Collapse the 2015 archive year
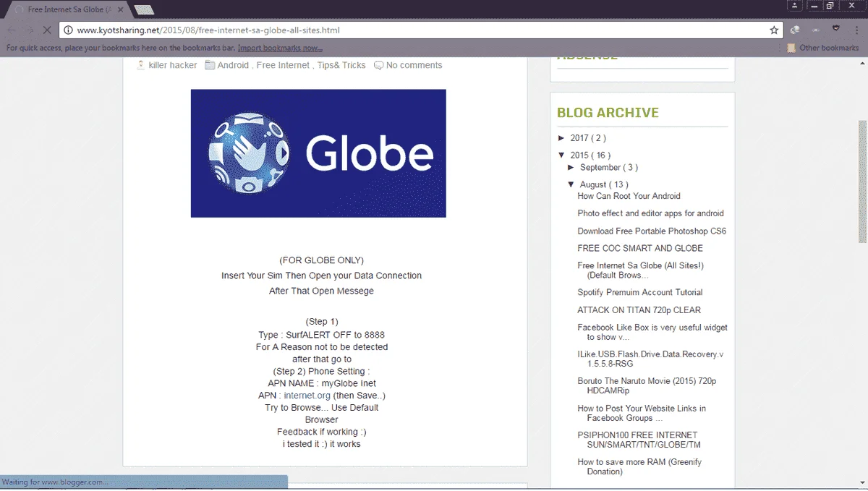This screenshot has height=491, width=868. (x=562, y=155)
